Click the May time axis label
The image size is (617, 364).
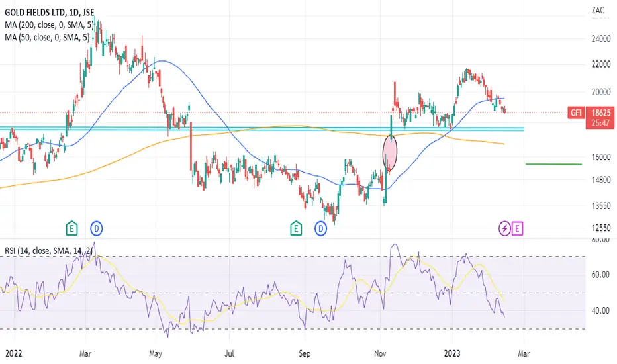pos(156,353)
